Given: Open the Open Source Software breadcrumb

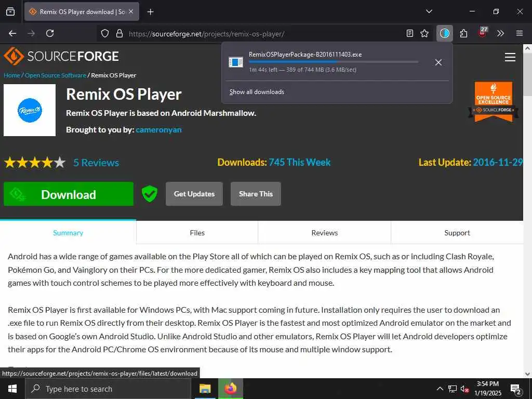Looking at the screenshot, I should tap(55, 75).
